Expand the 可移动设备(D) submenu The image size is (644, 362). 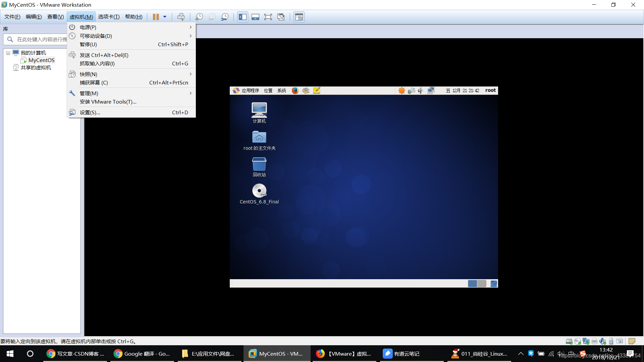[x=131, y=36]
